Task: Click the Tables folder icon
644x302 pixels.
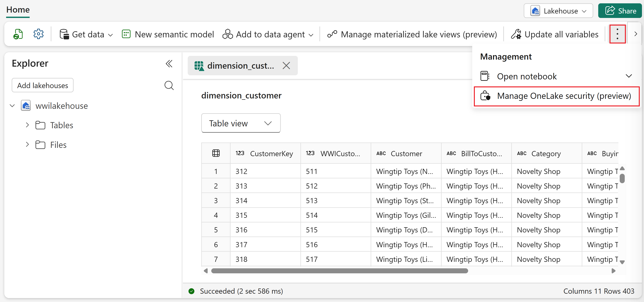Action: coord(40,125)
